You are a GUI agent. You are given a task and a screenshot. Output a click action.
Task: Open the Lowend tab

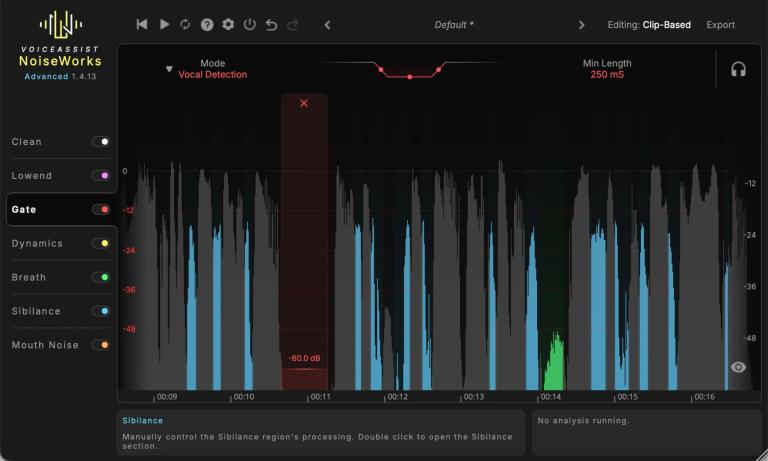tap(31, 175)
